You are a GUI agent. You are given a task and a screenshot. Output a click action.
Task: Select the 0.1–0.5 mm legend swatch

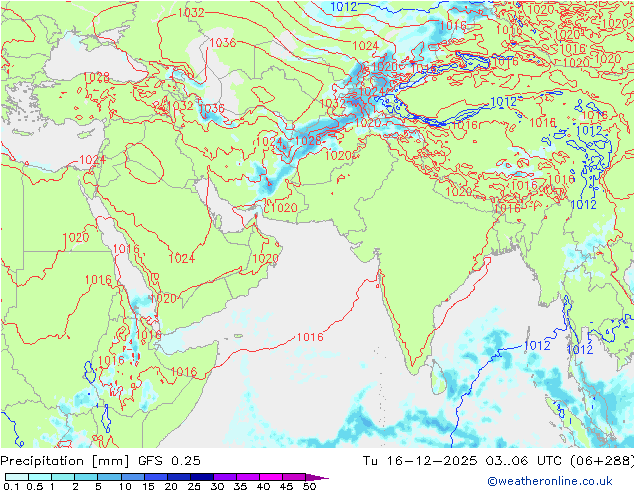(17, 477)
